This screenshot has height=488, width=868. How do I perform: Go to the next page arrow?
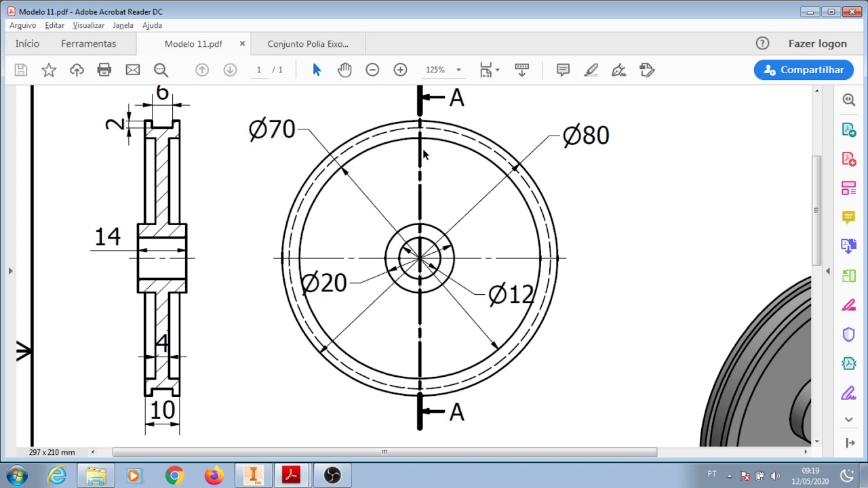click(x=230, y=70)
